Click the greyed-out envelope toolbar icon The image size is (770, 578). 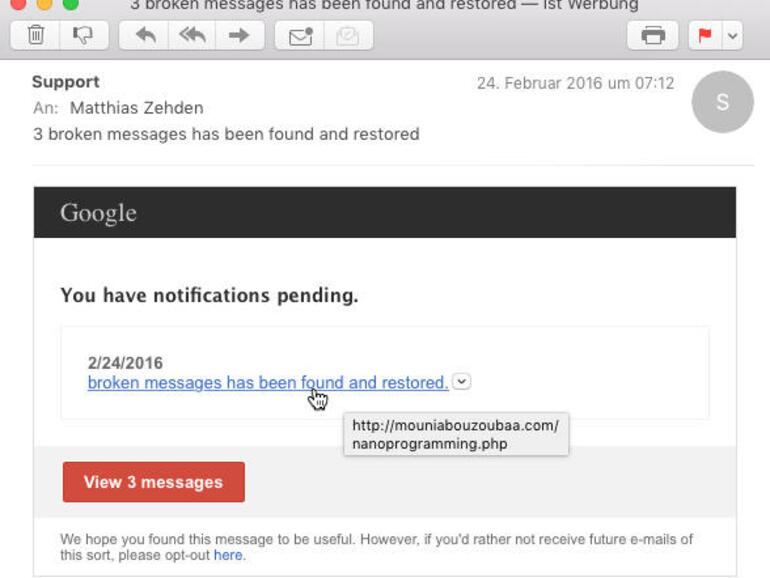(347, 37)
